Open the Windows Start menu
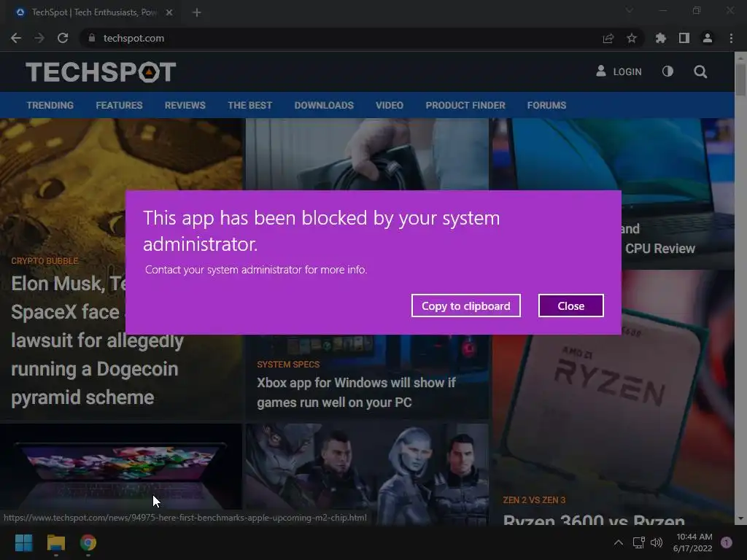The height and width of the screenshot is (560, 747). 23,542
